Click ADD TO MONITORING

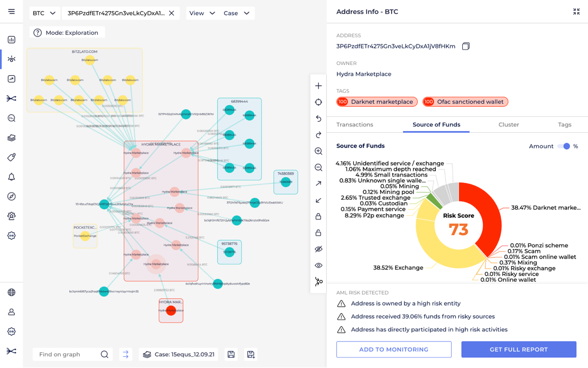(x=393, y=349)
